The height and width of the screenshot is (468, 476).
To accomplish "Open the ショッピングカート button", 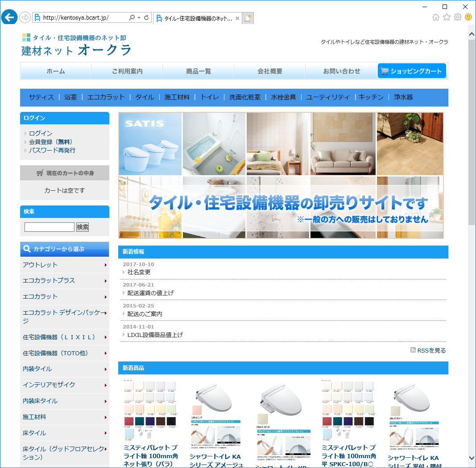I will pyautogui.click(x=412, y=71).
